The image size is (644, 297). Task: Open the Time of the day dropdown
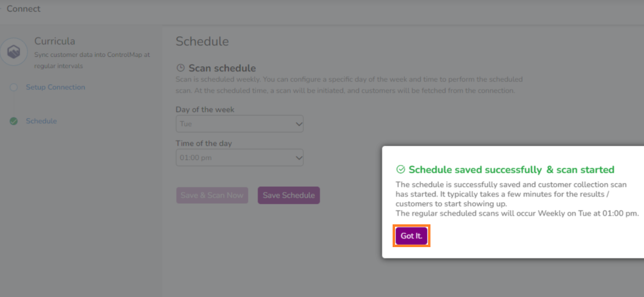pos(239,158)
